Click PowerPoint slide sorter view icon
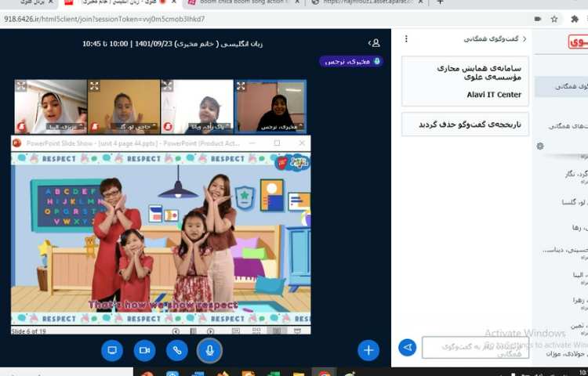588x376 pixels. [x=256, y=331]
